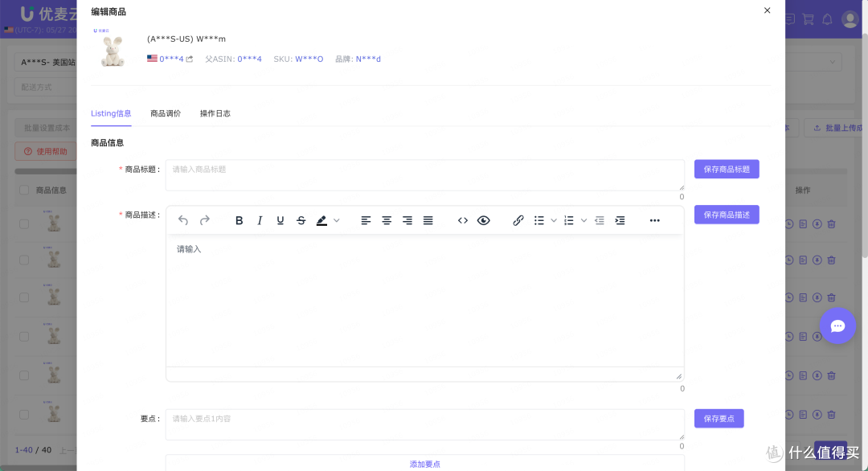
Task: Expand right-side filter dropdown chevron
Action: [832, 62]
